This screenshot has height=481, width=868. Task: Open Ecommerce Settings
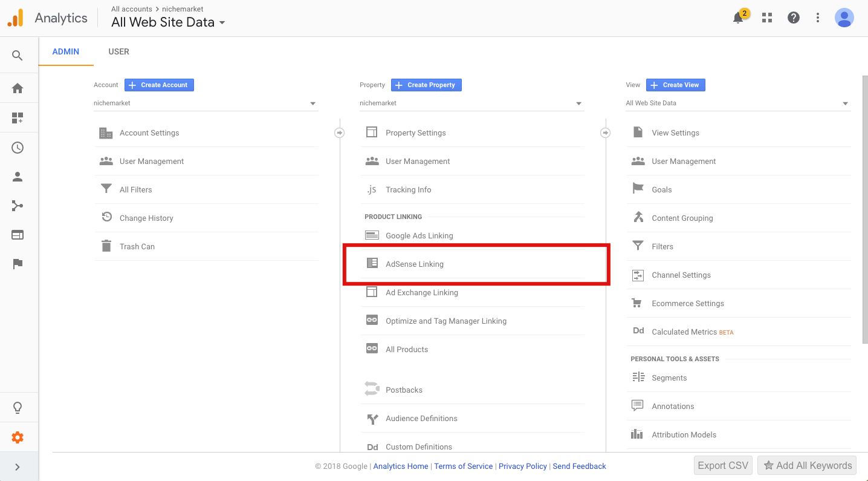(x=738, y=303)
